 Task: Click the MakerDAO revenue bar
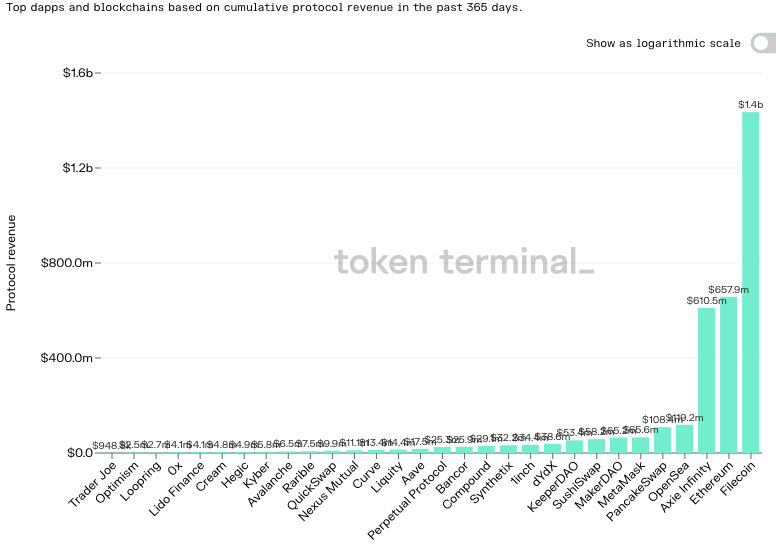tap(618, 445)
